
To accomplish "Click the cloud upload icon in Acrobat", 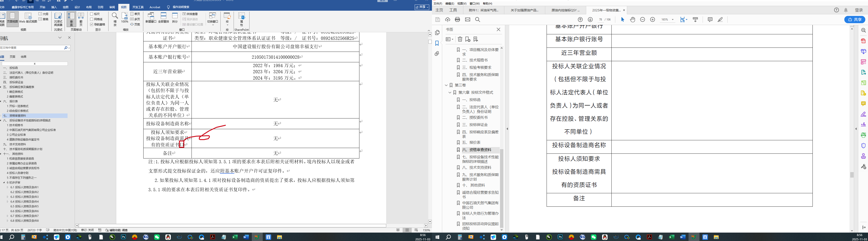I will coord(447,20).
